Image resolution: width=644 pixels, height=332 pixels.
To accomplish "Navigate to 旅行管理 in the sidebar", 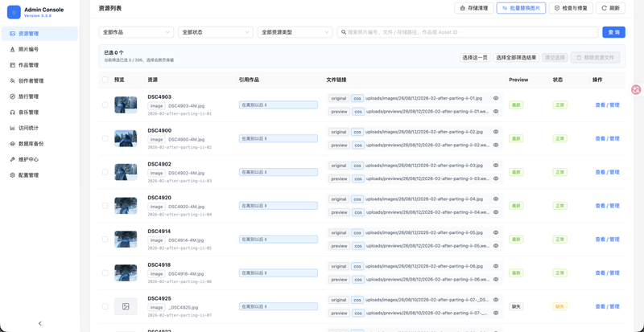I will (39, 96).
